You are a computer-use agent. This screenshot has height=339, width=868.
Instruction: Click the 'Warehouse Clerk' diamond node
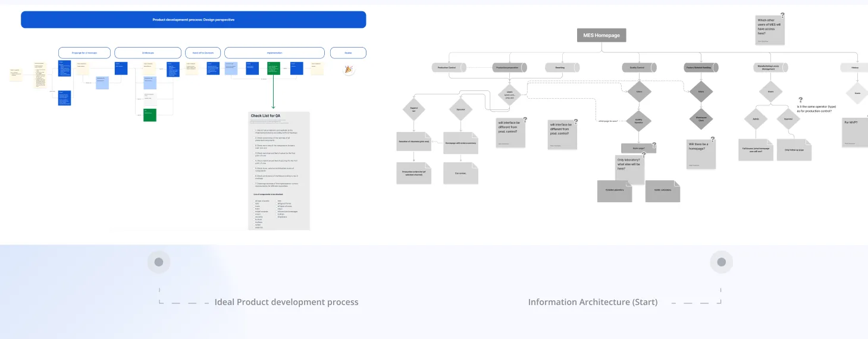coord(701,118)
